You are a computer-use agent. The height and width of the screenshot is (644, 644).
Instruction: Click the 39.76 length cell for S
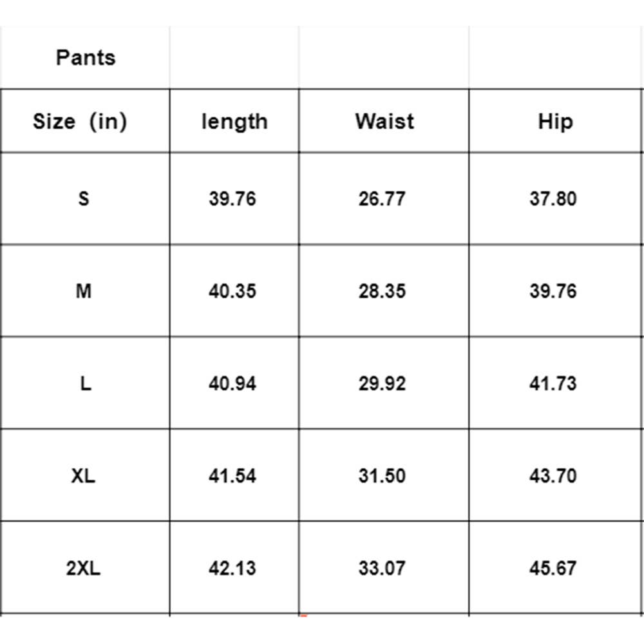point(232,198)
